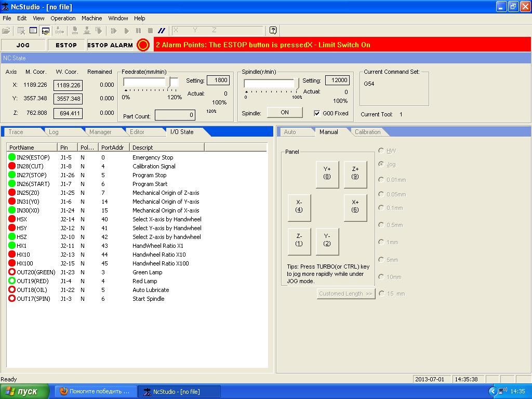532x399 pixels.
Task: Click the Z+ (9) jog button
Action: coord(355,175)
